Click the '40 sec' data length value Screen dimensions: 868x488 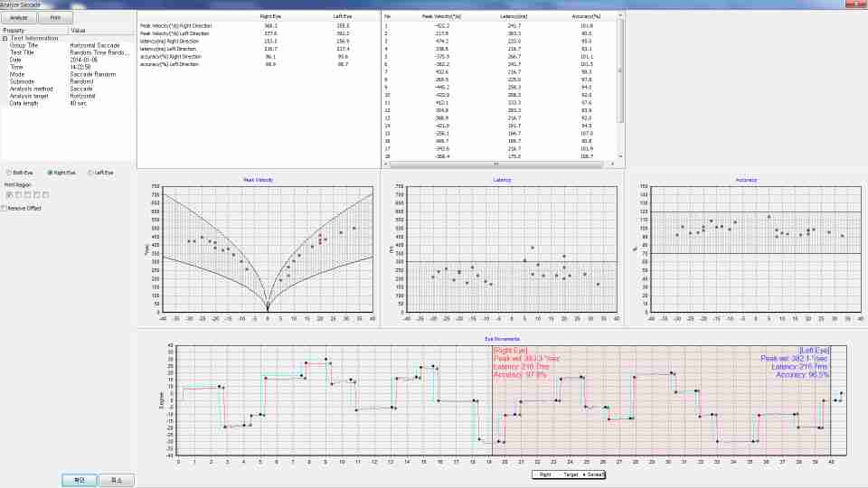point(78,103)
